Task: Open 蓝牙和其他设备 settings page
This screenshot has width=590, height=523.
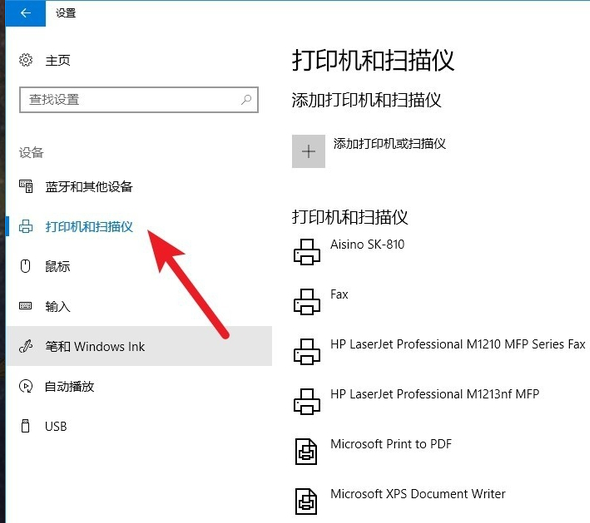Action: [x=89, y=187]
